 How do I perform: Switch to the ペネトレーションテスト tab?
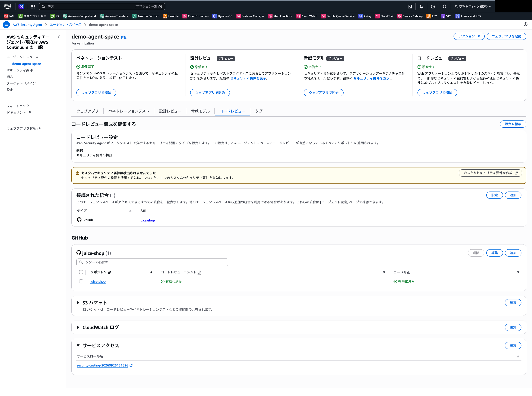tap(129, 111)
